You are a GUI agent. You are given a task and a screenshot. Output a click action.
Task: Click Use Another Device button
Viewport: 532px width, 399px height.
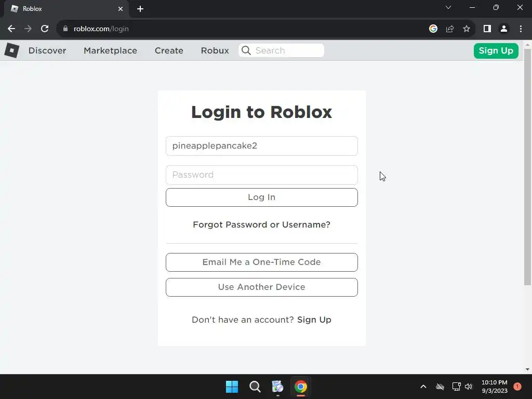(262, 287)
